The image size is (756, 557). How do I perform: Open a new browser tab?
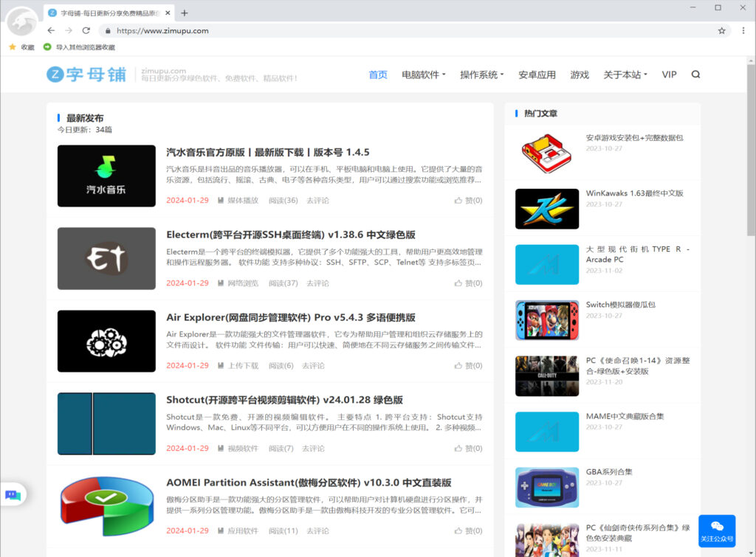click(x=184, y=13)
